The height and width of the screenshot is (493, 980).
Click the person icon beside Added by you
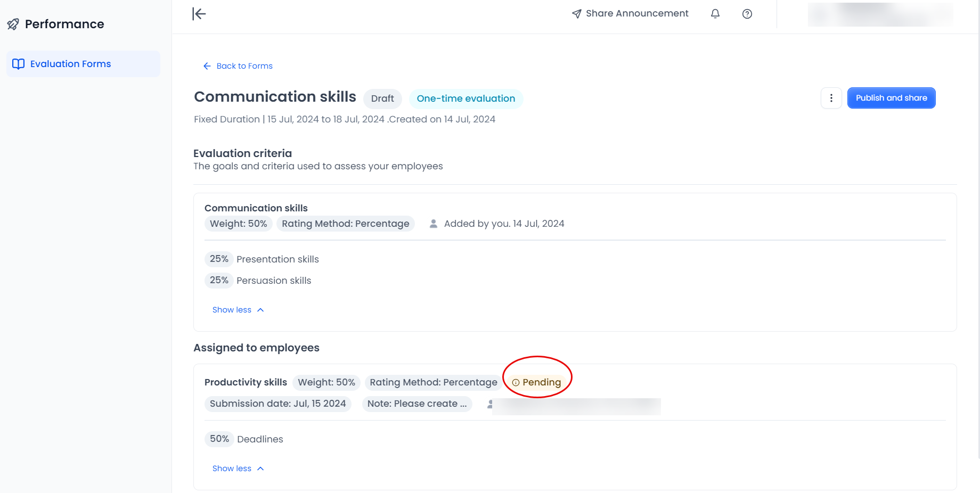tap(432, 223)
